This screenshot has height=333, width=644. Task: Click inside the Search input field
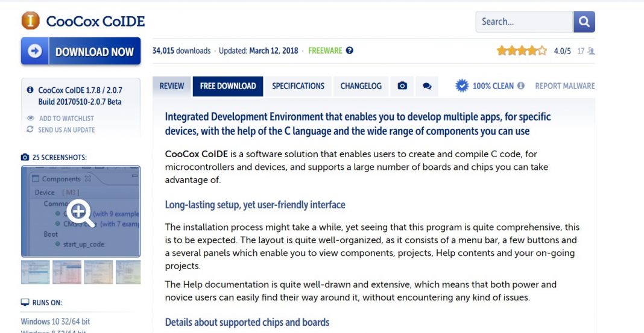pos(523,22)
